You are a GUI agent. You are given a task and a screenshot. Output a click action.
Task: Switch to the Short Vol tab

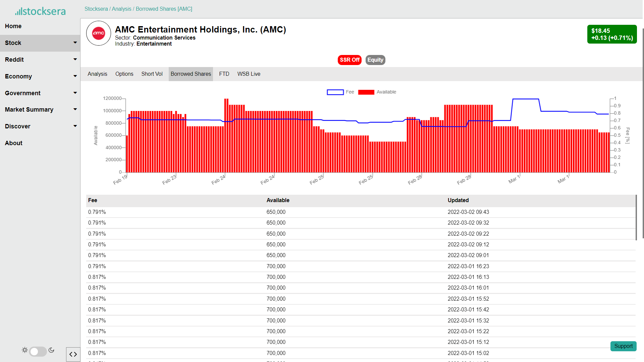152,74
